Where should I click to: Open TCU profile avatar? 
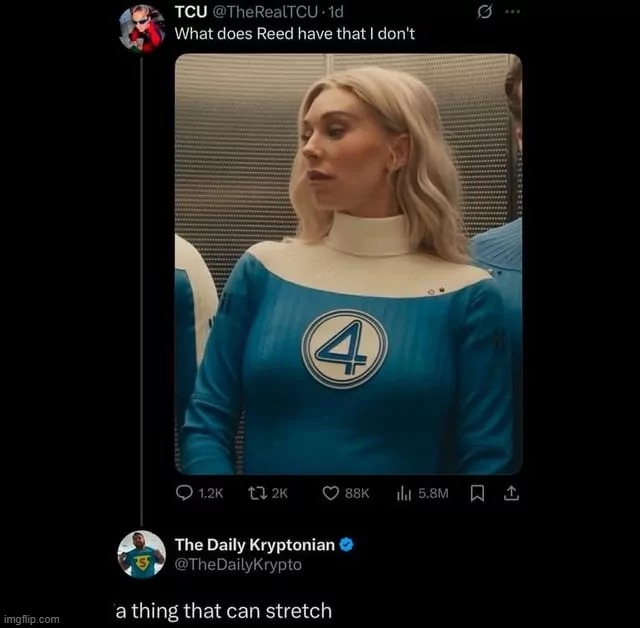(x=142, y=29)
